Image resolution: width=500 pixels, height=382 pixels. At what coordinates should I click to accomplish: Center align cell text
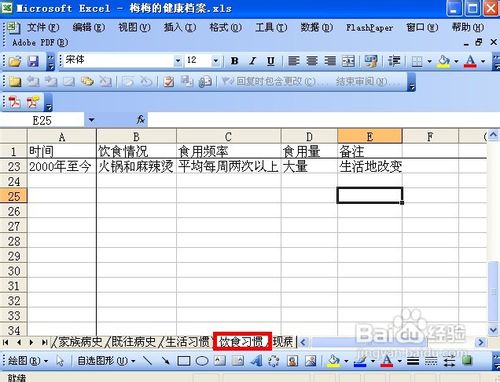(312, 61)
